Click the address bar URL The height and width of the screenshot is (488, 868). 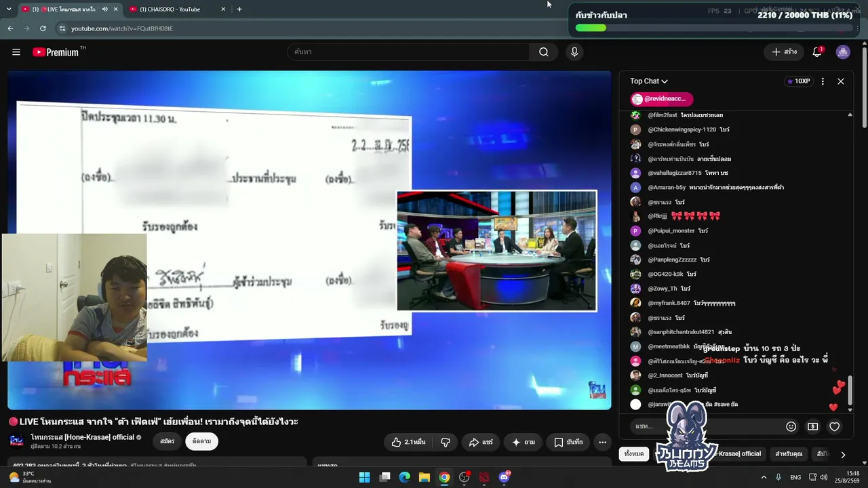[122, 28]
